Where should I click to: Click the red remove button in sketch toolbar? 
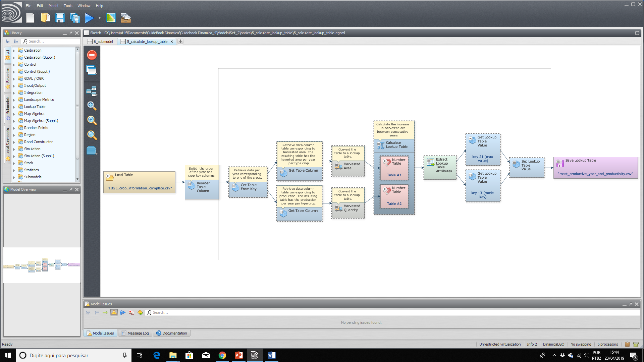point(92,55)
